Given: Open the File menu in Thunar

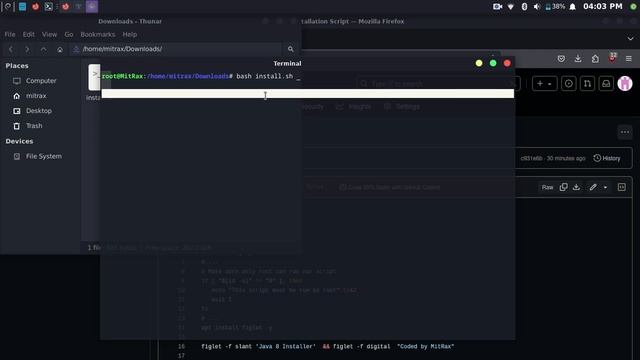Looking at the screenshot, I should [x=10, y=34].
